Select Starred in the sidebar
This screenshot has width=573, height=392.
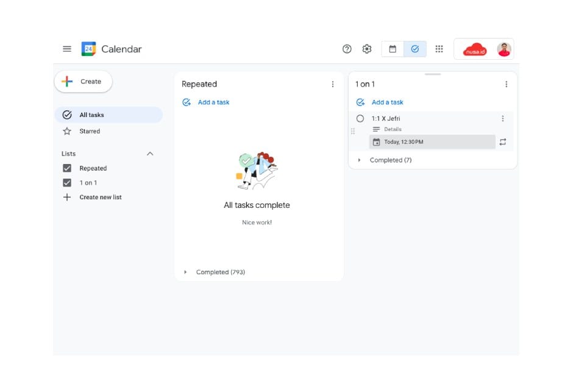tap(109, 131)
